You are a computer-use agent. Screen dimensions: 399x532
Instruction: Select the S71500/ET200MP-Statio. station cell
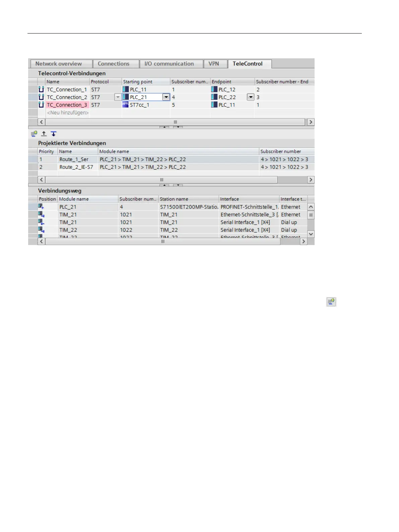pyautogui.click(x=189, y=207)
